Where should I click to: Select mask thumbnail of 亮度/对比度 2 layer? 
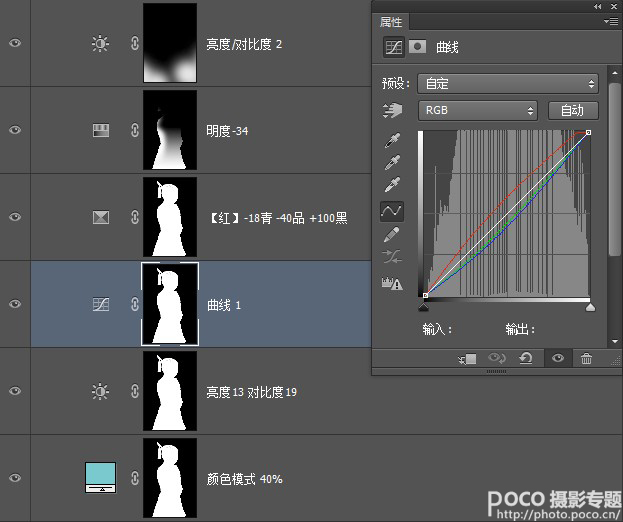click(x=170, y=43)
